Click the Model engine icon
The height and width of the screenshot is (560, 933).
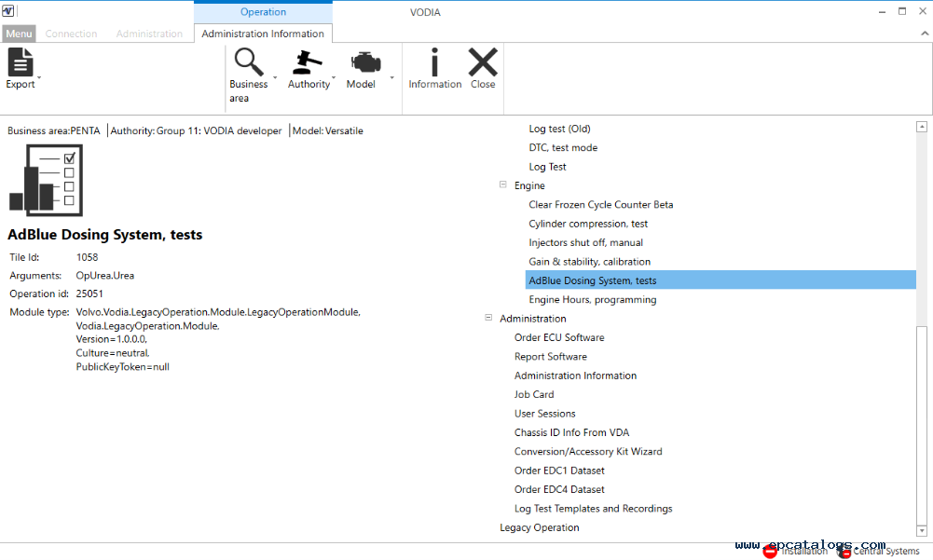pyautogui.click(x=365, y=61)
